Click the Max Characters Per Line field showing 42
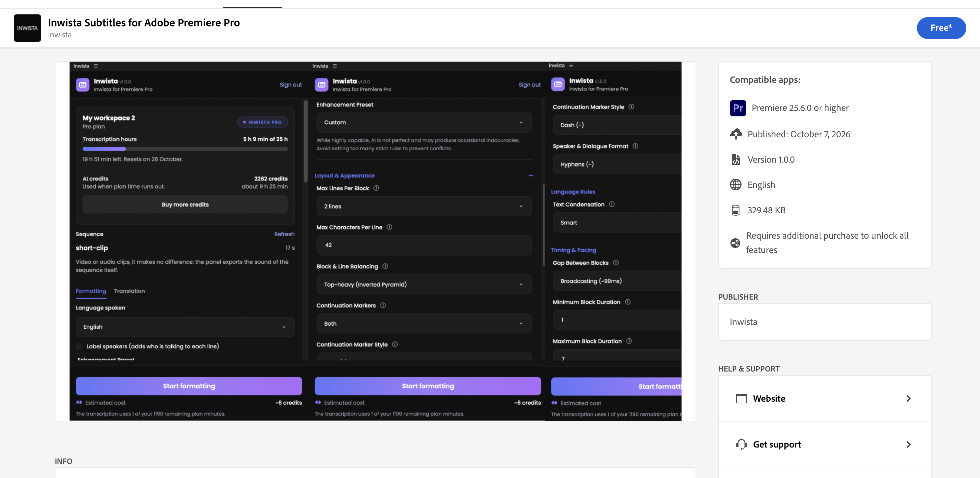Viewport: 980px width, 478px height. [424, 245]
